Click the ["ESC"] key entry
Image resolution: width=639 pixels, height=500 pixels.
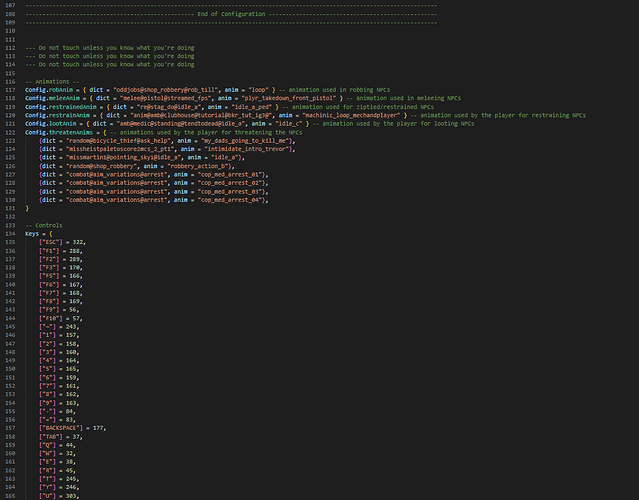coord(51,242)
